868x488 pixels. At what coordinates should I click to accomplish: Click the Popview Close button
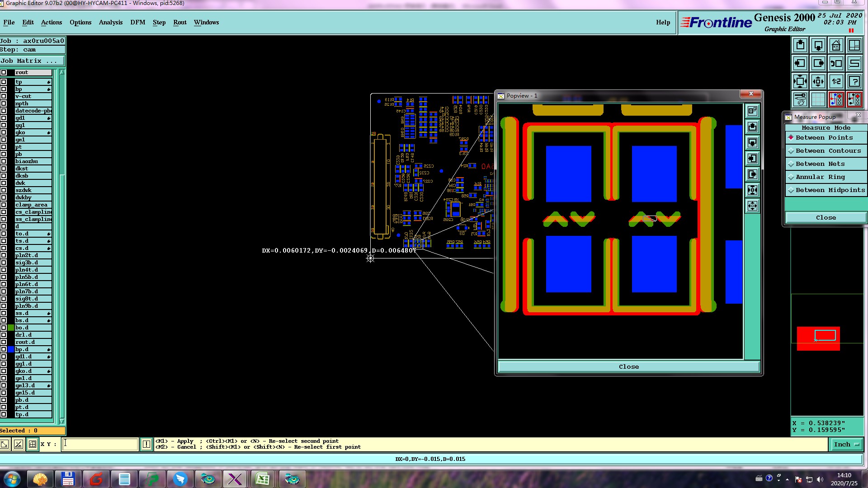[628, 366]
